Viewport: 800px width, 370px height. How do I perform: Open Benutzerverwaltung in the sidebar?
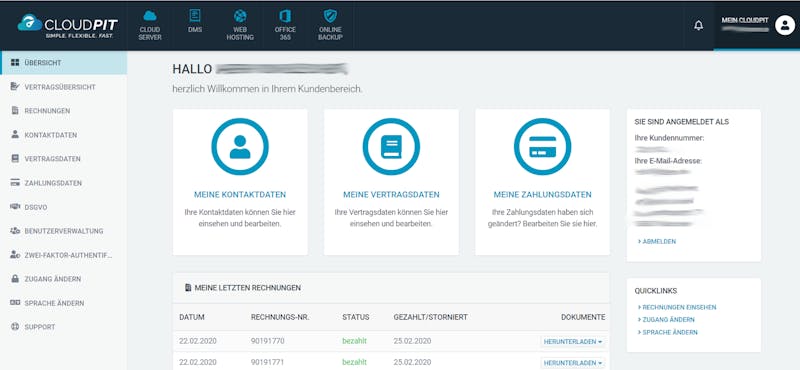(63, 231)
